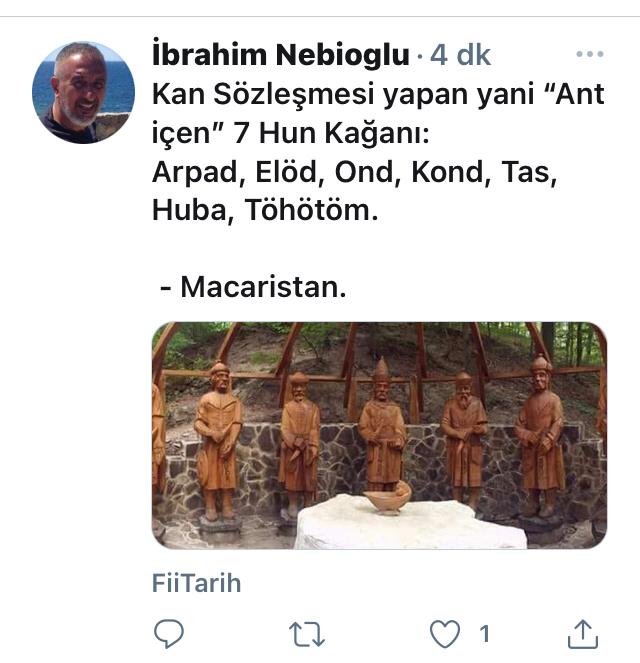Viewport: 640px width, 663px height.
Task: Tap the white stone table in photo
Action: pos(412,524)
